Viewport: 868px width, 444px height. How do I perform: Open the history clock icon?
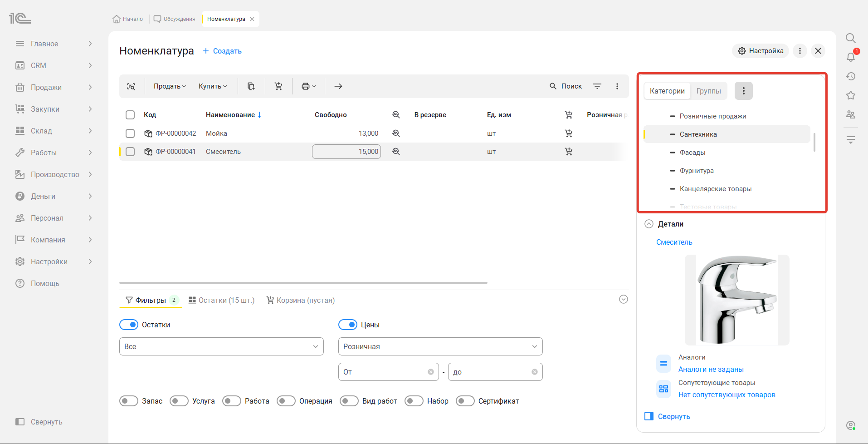point(851,76)
